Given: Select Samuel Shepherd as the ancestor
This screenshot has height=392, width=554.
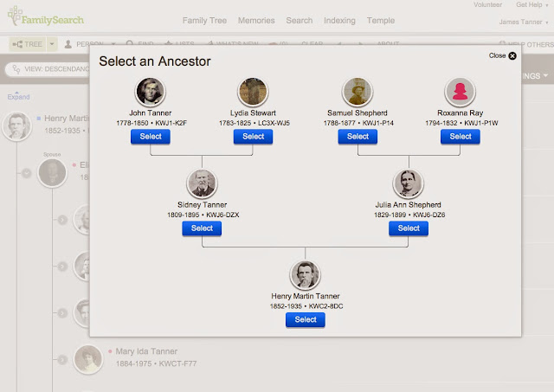Looking at the screenshot, I should click(358, 137).
